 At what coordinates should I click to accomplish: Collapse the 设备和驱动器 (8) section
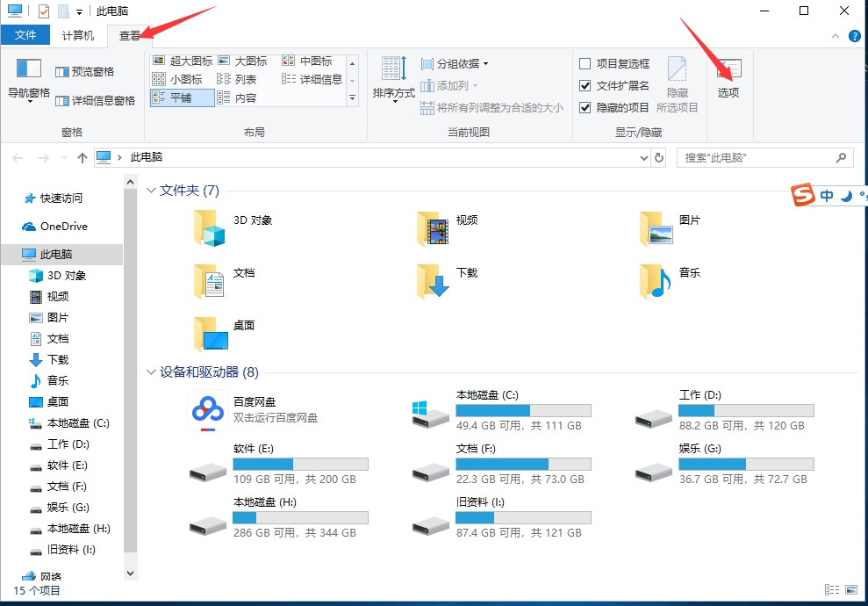point(151,372)
